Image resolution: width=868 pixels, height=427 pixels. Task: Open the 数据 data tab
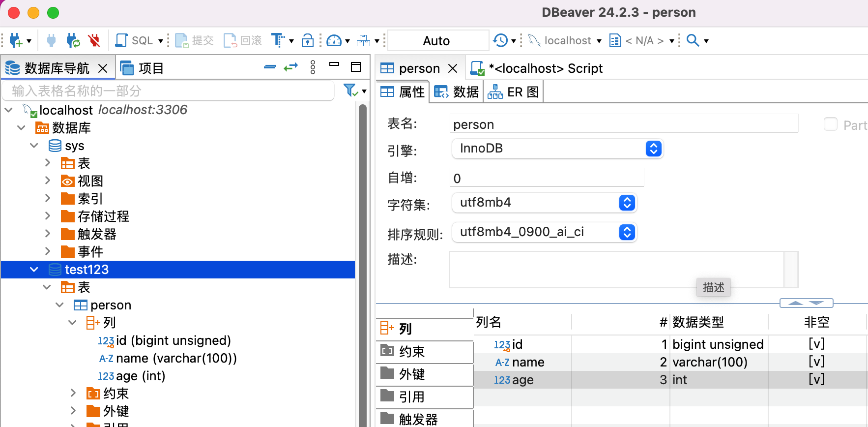pos(456,92)
